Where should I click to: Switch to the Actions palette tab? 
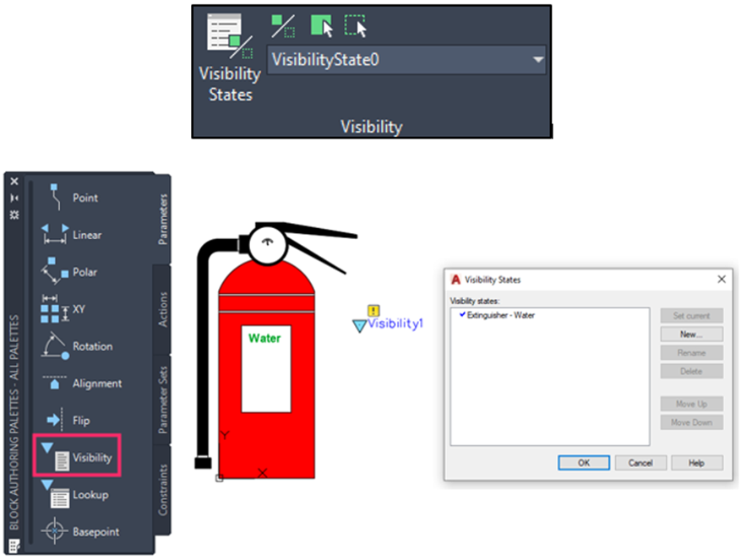163,309
